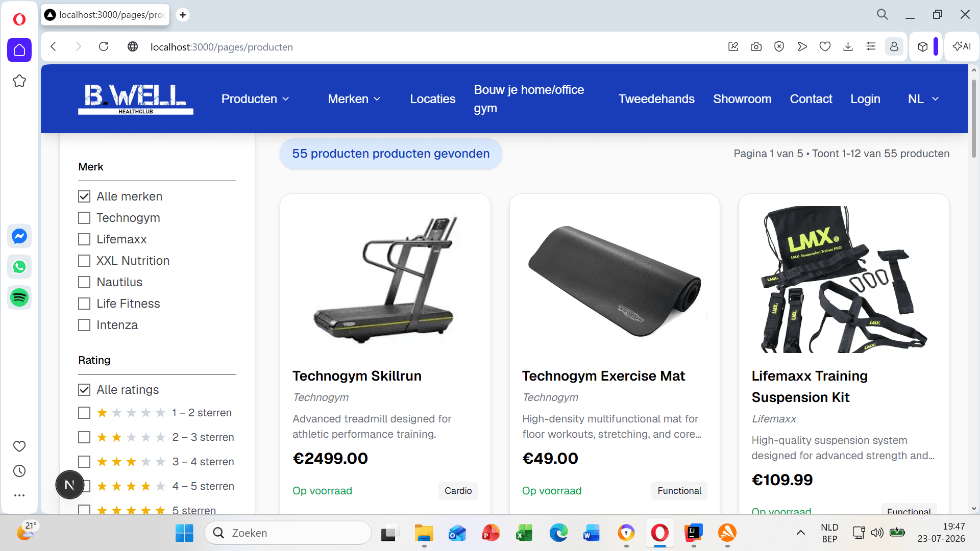Viewport: 980px width, 551px height.
Task: Open Excel from the taskbar
Action: pyautogui.click(x=524, y=533)
